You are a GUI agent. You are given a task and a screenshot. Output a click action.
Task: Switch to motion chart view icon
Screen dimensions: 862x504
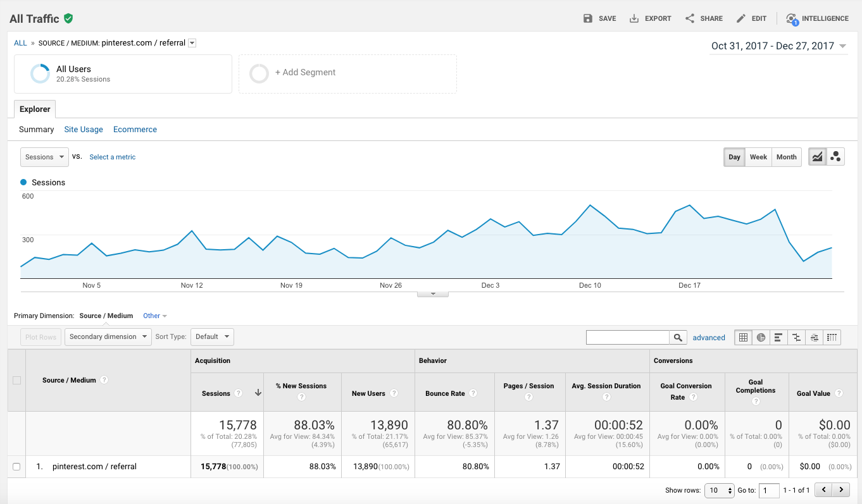point(835,157)
